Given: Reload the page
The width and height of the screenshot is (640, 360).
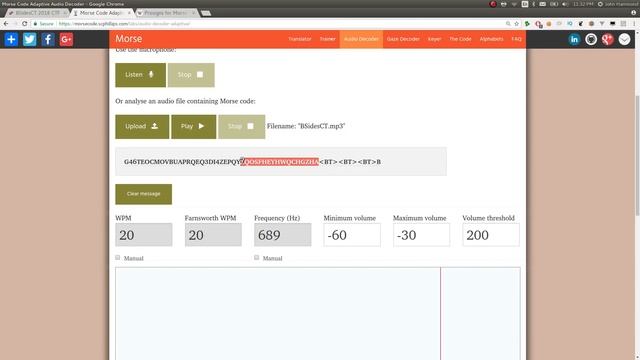Looking at the screenshot, I should [24, 24].
